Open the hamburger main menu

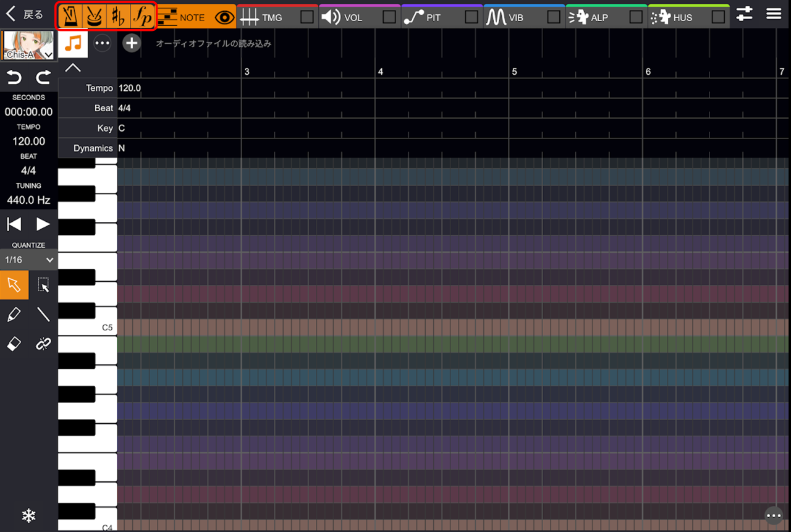(774, 14)
